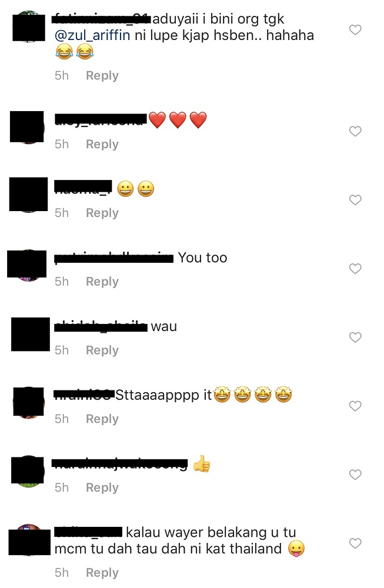Like the comment with two grinning emojis
Viewport: 384px width, 588px height.
click(355, 200)
